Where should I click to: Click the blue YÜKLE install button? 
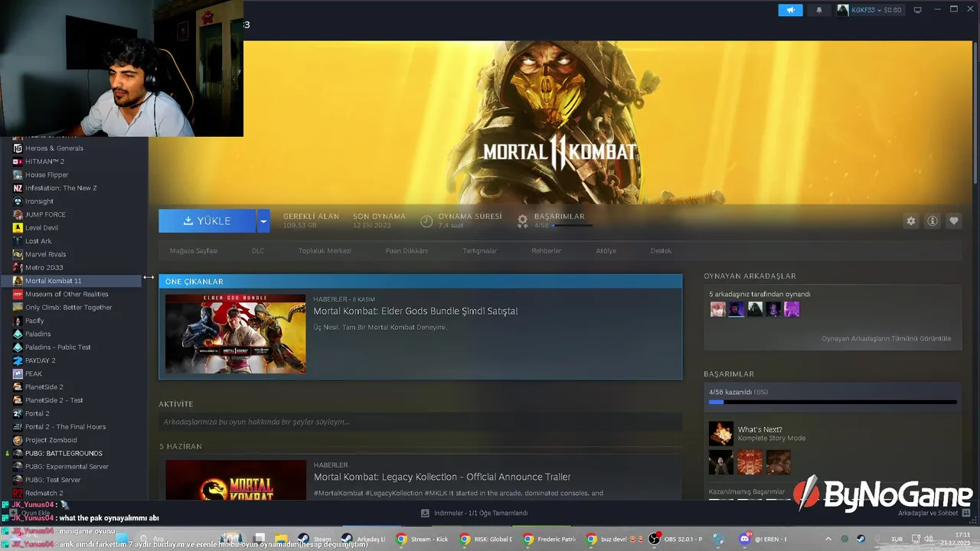click(x=207, y=221)
